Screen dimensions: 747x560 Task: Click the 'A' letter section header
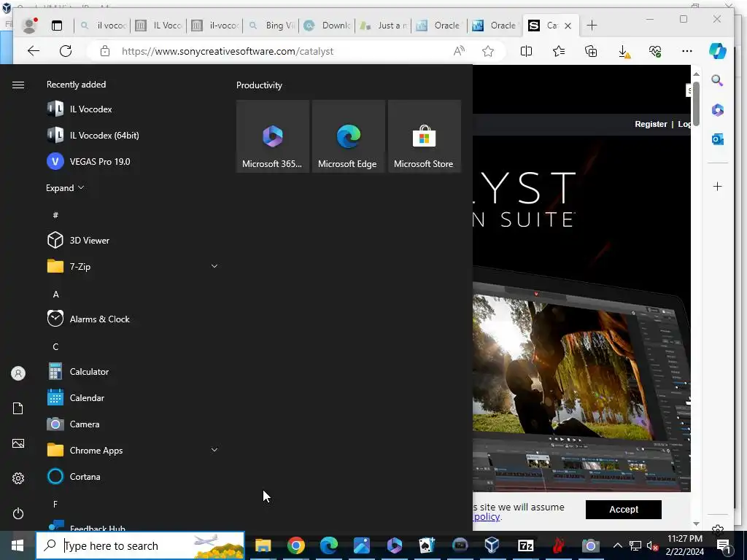coord(55,295)
